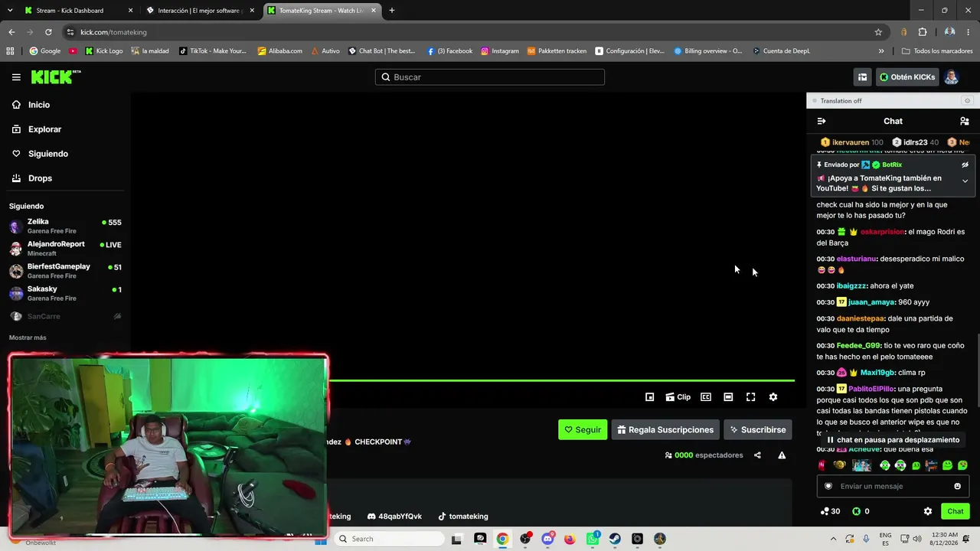Viewport: 980px width, 551px height.
Task: Open a new browser tab
Action: 392,11
